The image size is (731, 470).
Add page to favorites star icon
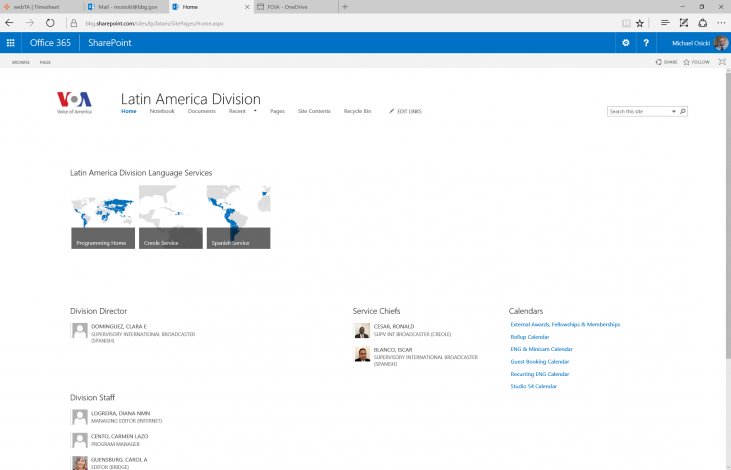coord(640,23)
